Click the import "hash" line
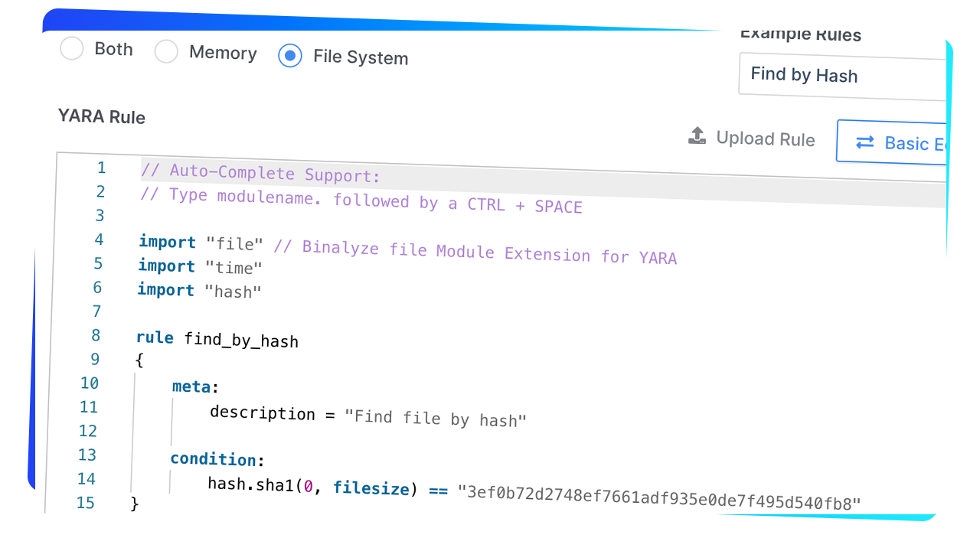 pyautogui.click(x=199, y=291)
